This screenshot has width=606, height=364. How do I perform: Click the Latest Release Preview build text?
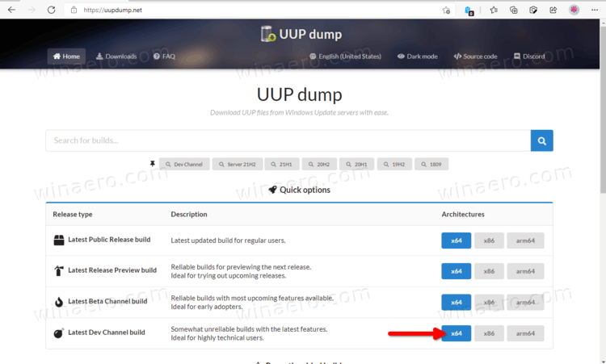[x=112, y=270]
